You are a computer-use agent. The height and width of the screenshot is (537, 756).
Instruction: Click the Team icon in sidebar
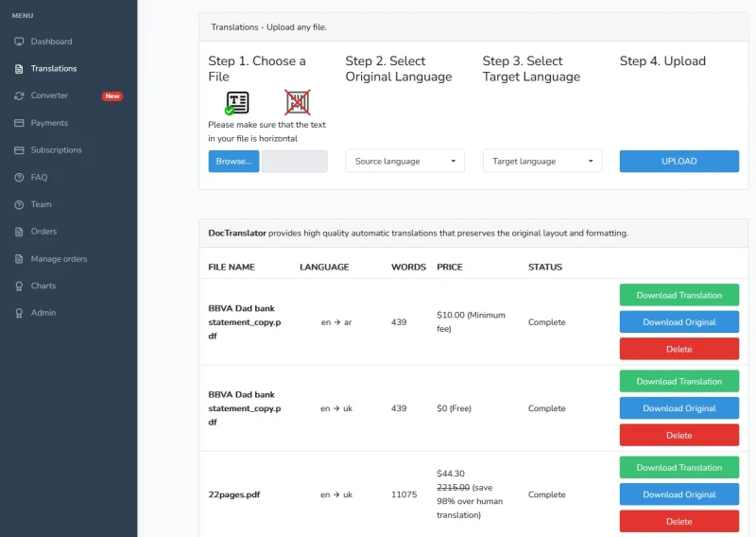[x=20, y=204]
